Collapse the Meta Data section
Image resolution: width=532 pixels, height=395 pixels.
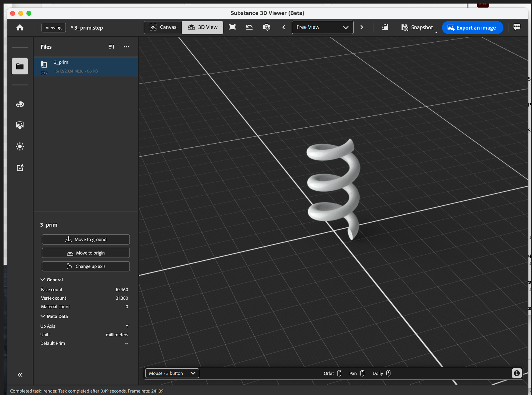click(43, 316)
